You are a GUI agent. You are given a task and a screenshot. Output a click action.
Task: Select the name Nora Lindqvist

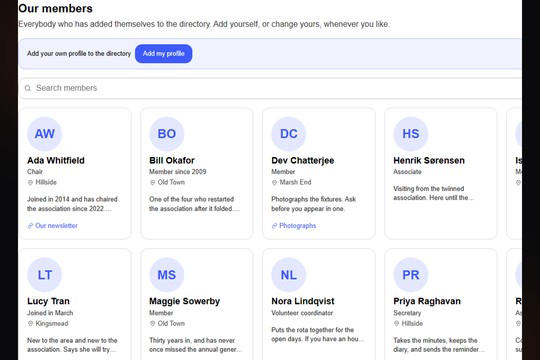303,301
